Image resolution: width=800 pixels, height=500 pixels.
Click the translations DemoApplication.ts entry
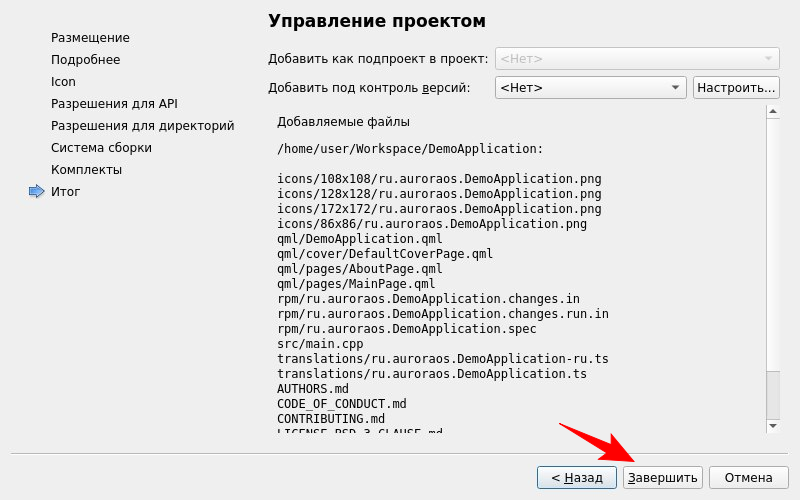click(432, 373)
